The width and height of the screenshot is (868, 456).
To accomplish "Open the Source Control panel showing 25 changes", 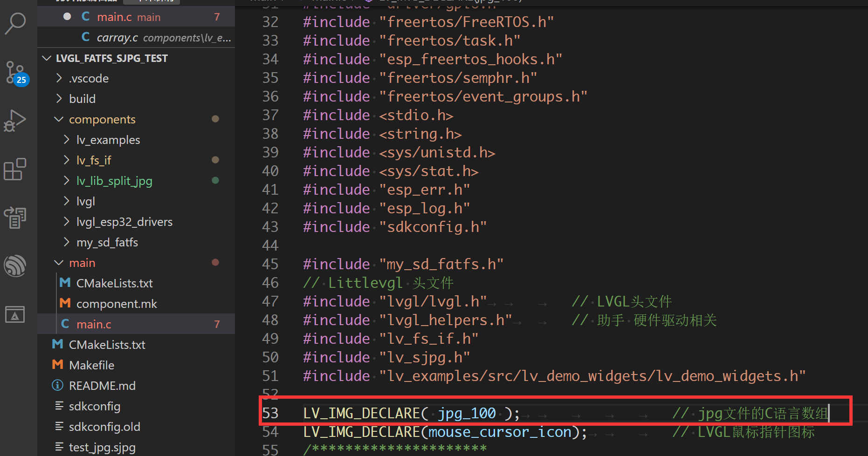I will [x=15, y=72].
